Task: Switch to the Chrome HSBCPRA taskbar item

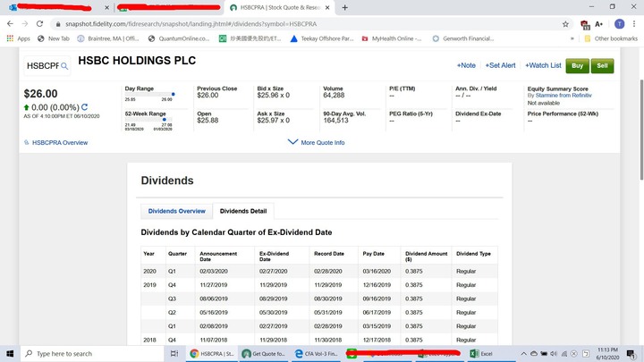Action: [x=211, y=354]
